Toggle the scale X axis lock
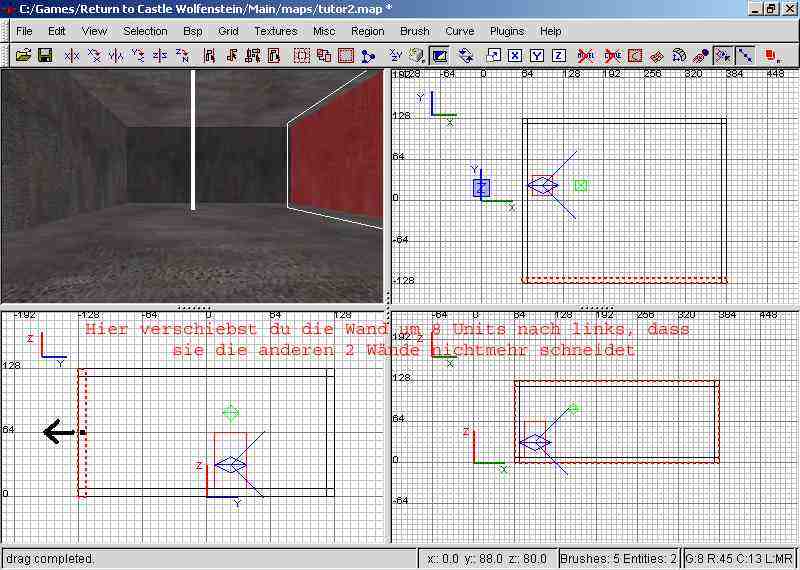Image resolution: width=800 pixels, height=570 pixels. point(514,55)
